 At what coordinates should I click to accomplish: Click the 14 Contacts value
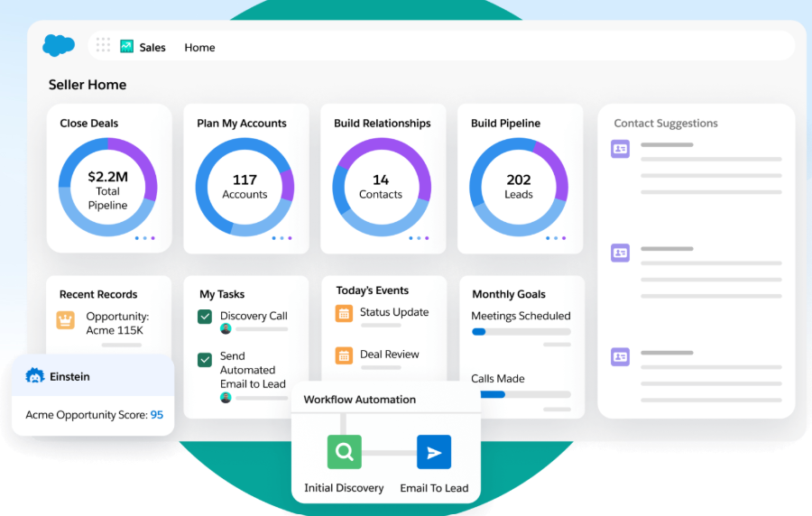(381, 187)
